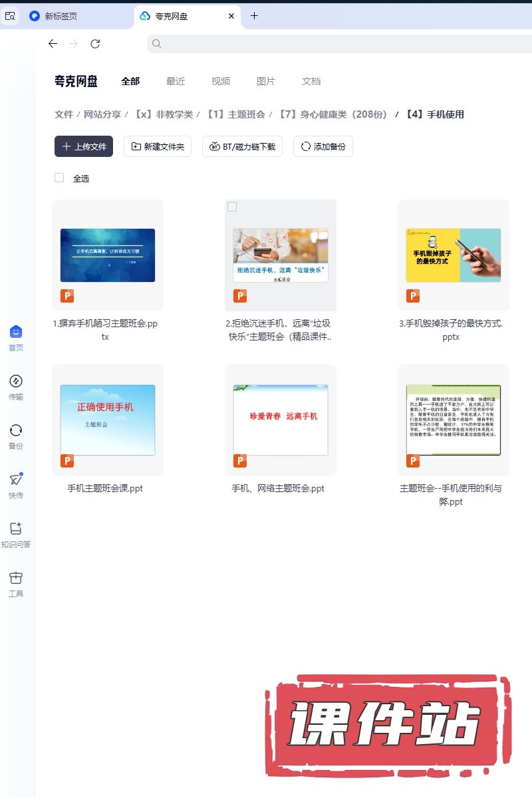This screenshot has width=532, height=798.
Task: Open the 传输 transfer sidebar icon
Action: pos(16,381)
